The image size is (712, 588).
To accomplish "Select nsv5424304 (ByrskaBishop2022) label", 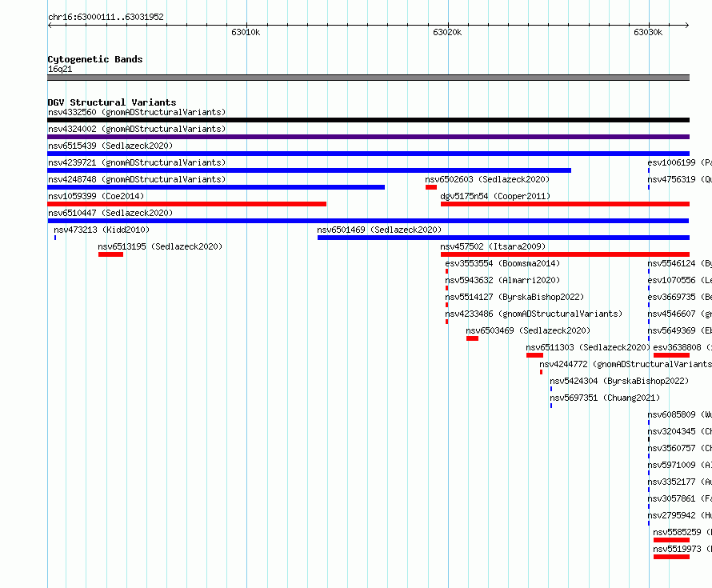I will tap(619, 381).
